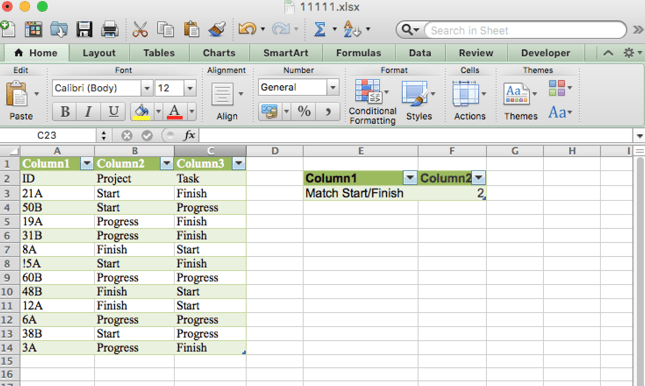Open the number format General dropdown
Image resolution: width=645 pixels, height=386 pixels.
(333, 87)
